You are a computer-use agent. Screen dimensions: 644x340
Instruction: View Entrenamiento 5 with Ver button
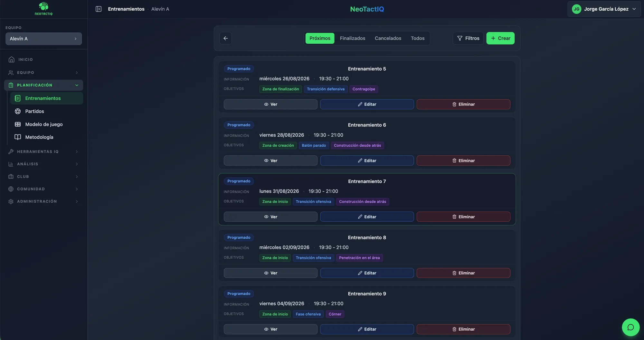point(270,104)
